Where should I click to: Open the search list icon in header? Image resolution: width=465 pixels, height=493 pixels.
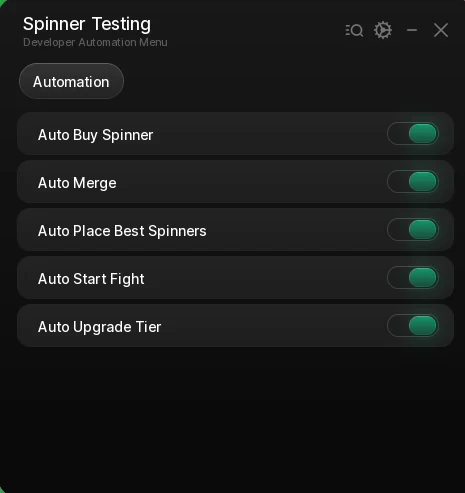(354, 30)
